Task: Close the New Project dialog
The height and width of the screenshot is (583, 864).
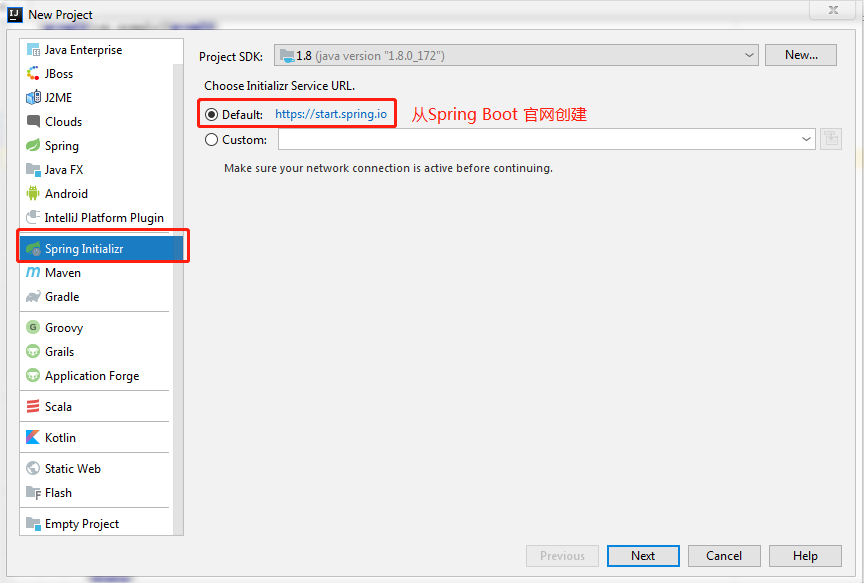Action: click(x=833, y=10)
